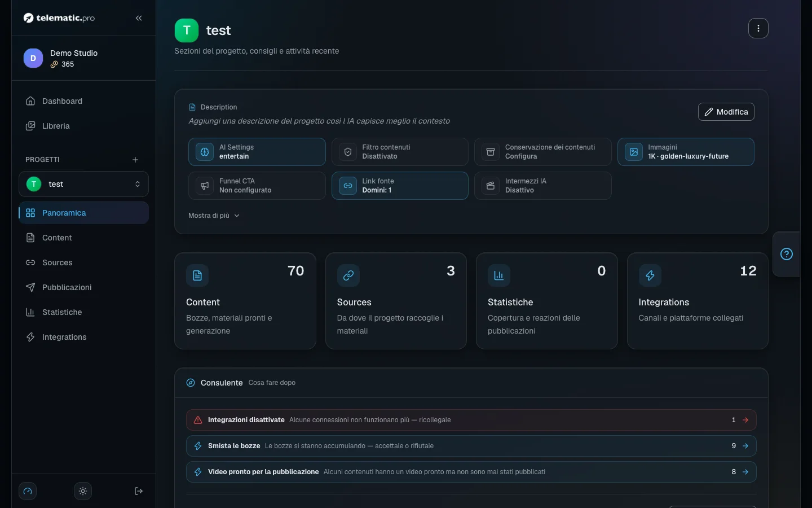812x508 pixels.
Task: Open the AI Settings entertain tile
Action: 257,152
